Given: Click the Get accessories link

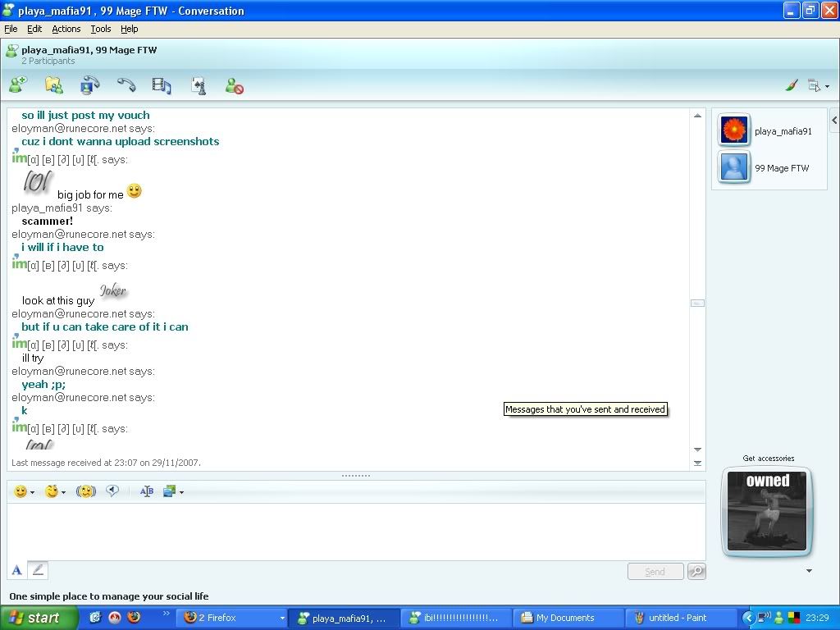Looking at the screenshot, I should [x=768, y=459].
